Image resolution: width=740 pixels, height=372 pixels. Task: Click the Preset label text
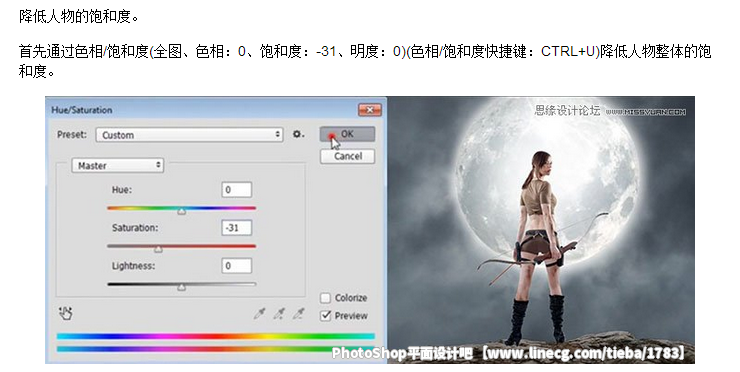(x=72, y=135)
